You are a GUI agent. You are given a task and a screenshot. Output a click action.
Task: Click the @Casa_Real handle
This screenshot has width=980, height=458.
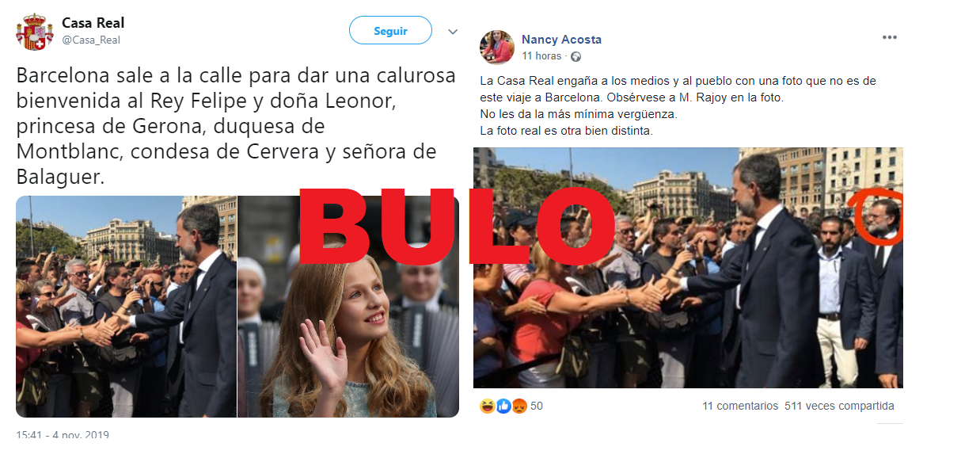(x=91, y=40)
